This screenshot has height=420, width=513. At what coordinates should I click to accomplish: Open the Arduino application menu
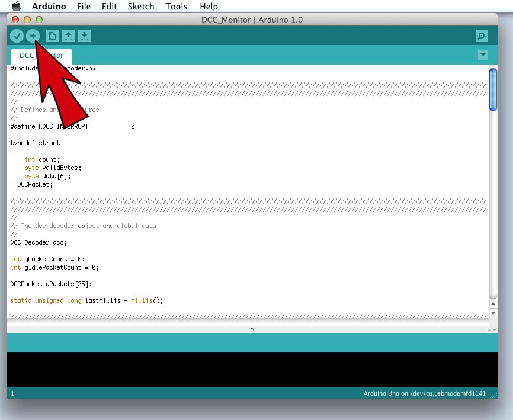49,7
